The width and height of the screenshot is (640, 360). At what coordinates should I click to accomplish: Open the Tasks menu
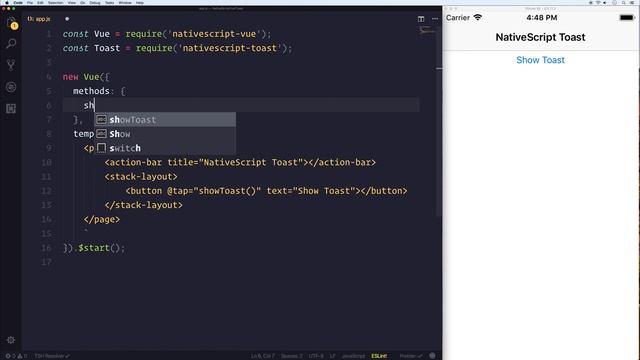pyautogui.click(x=109, y=2)
